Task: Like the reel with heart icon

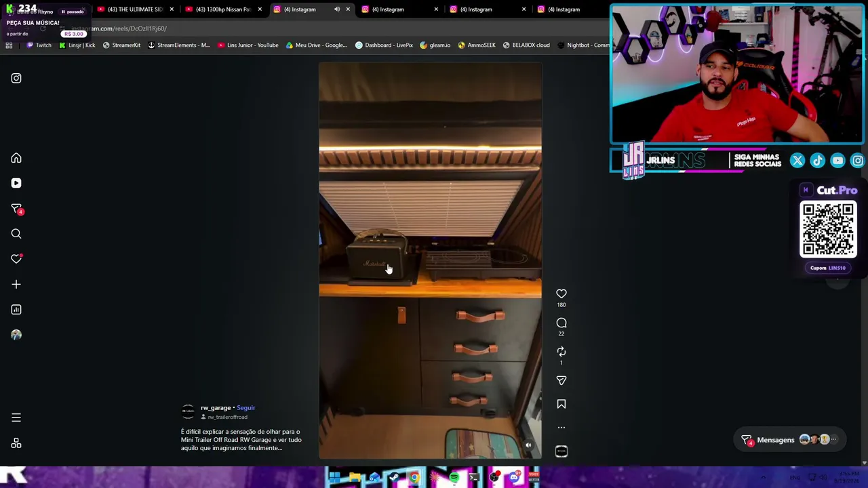Action: tap(561, 293)
